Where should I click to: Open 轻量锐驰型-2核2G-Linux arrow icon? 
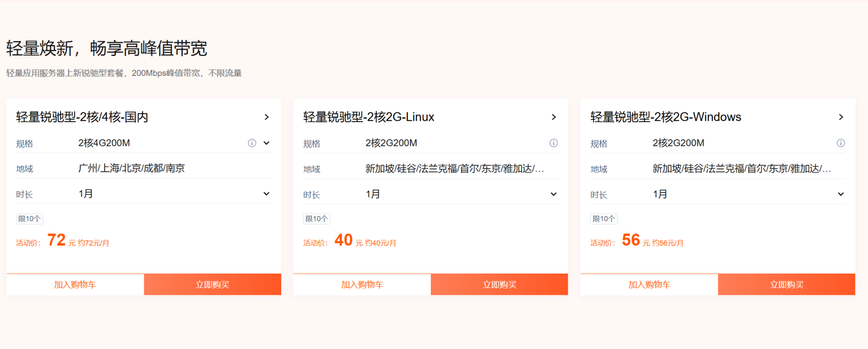[554, 117]
